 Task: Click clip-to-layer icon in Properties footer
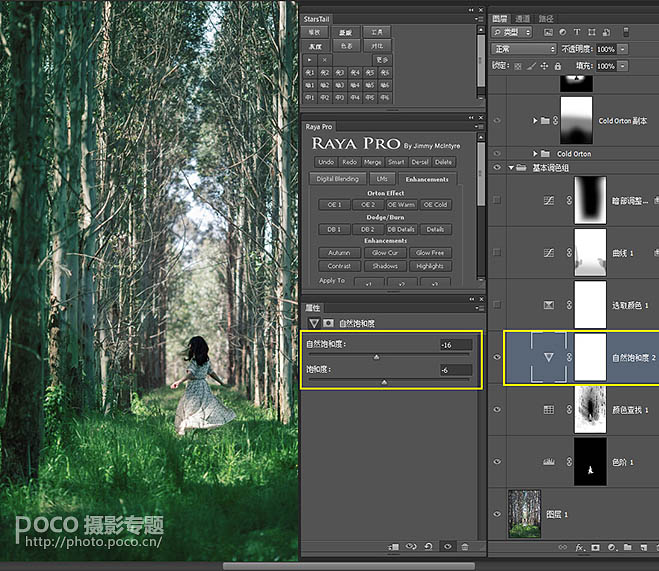[394, 547]
